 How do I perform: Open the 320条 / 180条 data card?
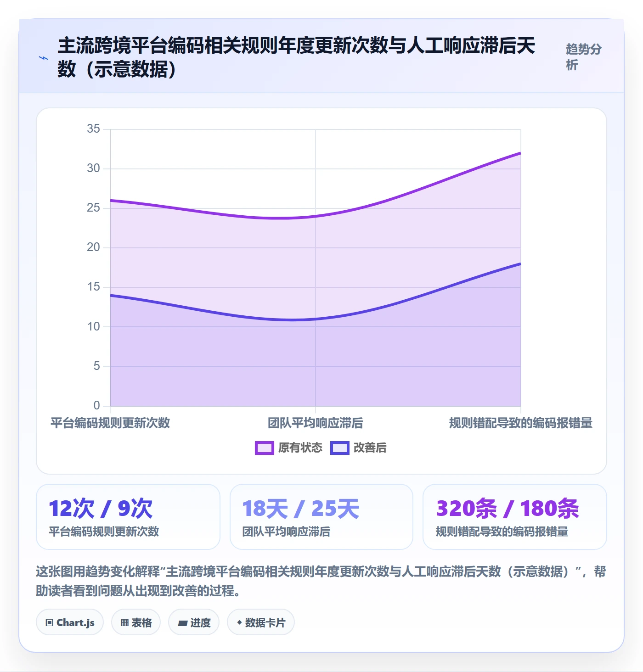[x=515, y=517]
